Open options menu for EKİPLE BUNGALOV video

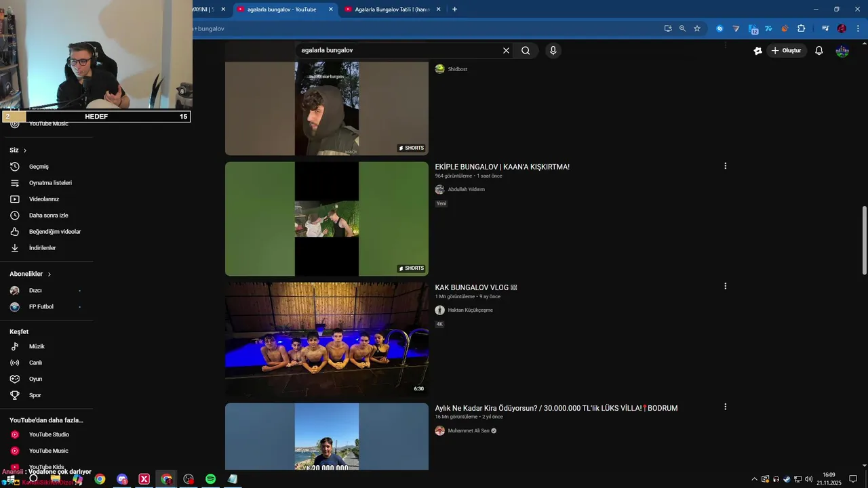[x=725, y=166]
